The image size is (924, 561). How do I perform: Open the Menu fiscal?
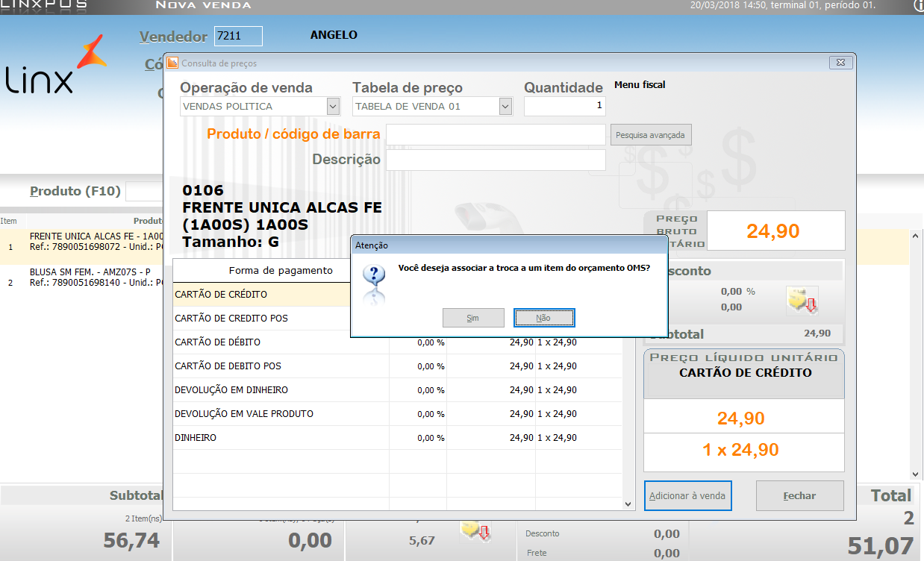coord(640,85)
